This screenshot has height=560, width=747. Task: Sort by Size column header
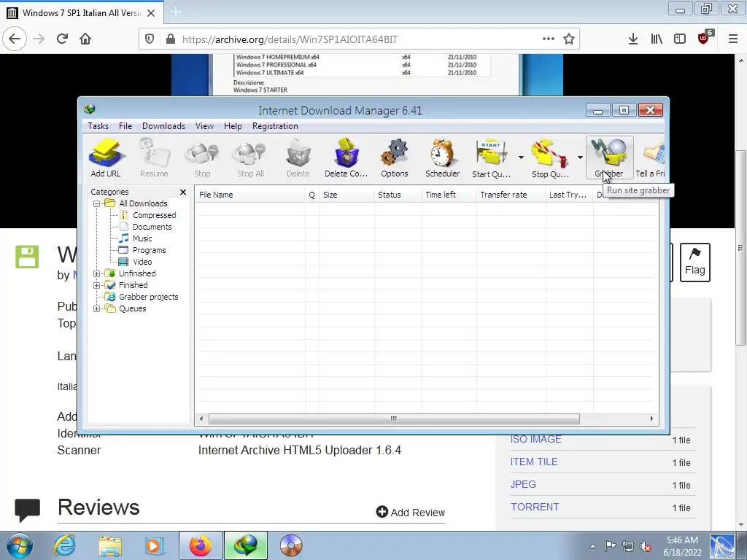pyautogui.click(x=347, y=195)
